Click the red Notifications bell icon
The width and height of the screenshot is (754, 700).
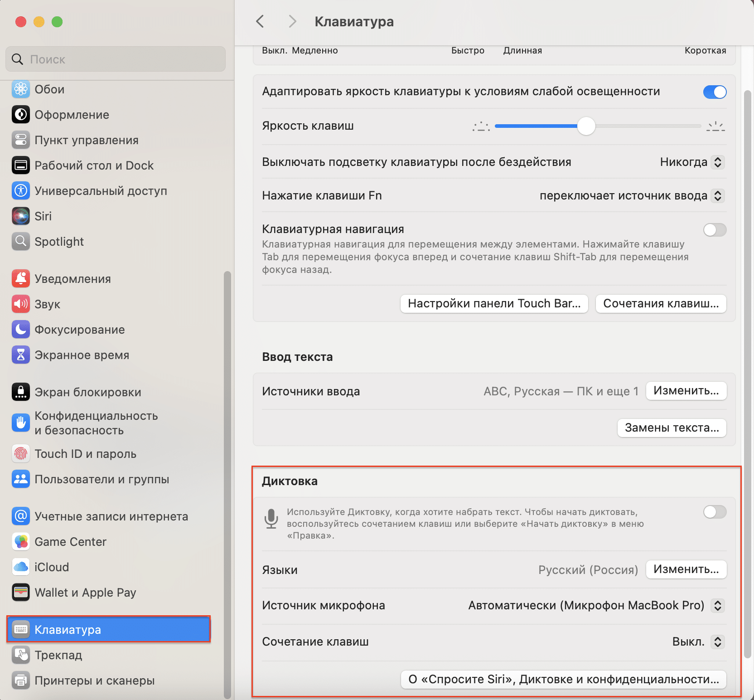[21, 279]
